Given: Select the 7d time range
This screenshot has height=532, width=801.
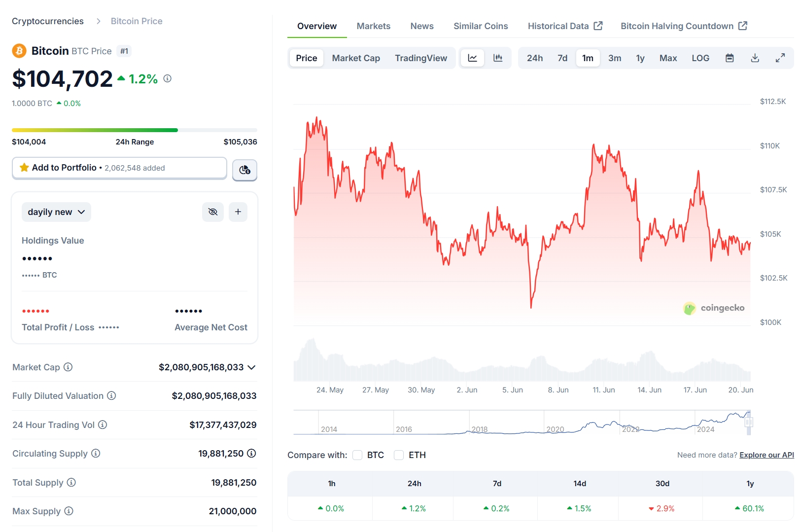Looking at the screenshot, I should 562,58.
